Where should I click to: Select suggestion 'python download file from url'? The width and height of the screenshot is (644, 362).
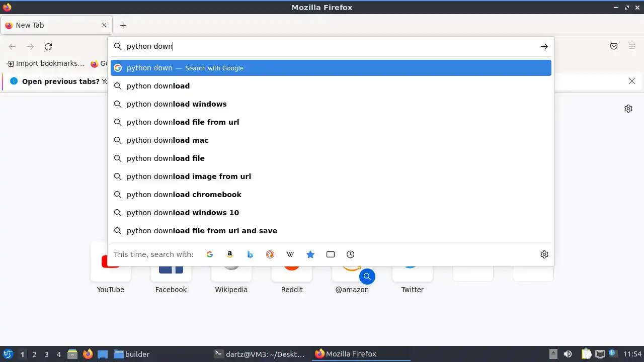tap(331, 122)
